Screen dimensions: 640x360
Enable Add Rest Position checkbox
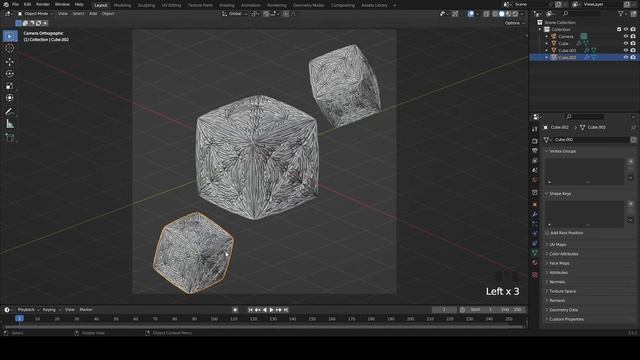point(547,233)
